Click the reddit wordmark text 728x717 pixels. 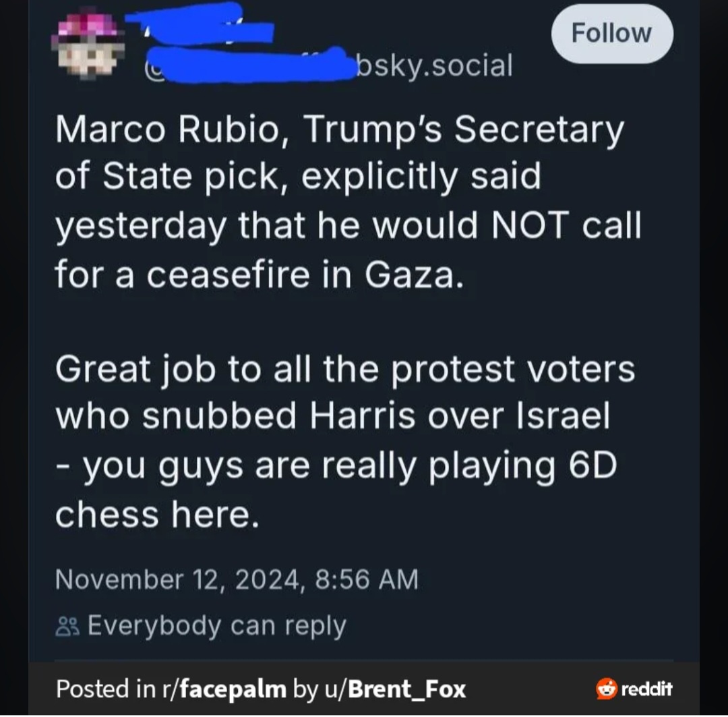coord(646,689)
